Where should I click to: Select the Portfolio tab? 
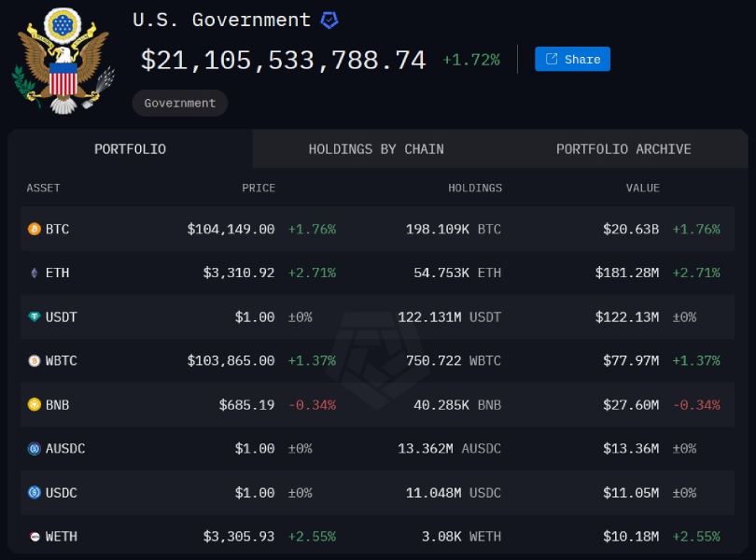click(130, 148)
